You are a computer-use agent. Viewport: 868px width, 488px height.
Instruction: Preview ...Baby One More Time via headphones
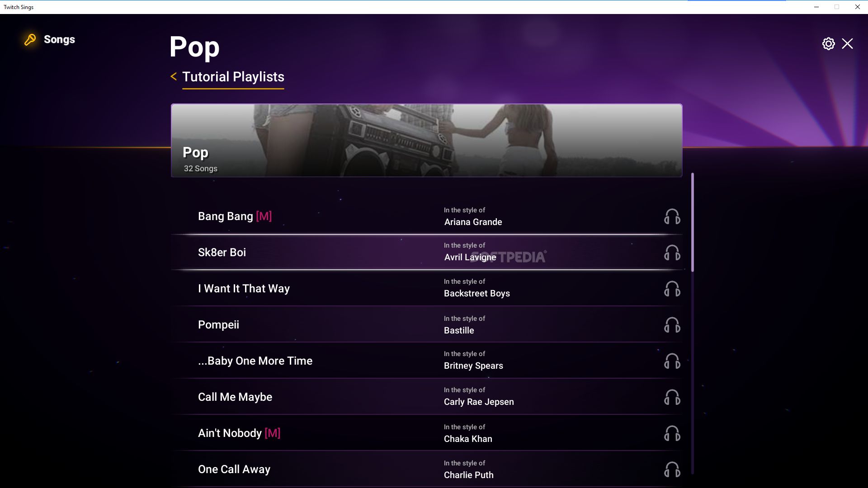672,361
